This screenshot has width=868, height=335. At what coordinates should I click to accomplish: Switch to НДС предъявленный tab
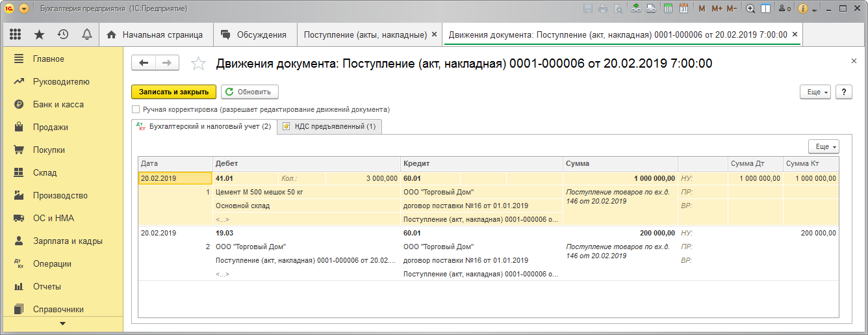(x=329, y=126)
